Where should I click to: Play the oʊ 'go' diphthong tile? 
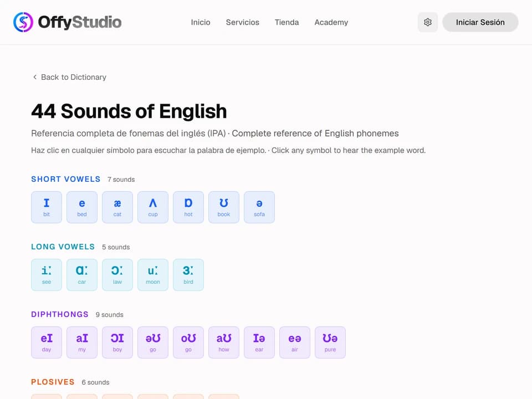point(188,342)
